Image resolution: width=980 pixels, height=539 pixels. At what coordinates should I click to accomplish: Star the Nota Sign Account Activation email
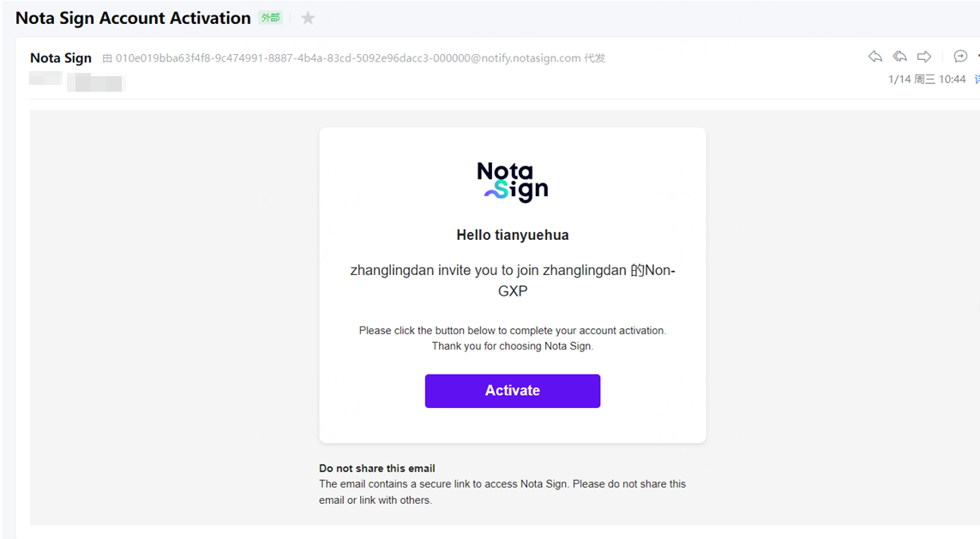point(308,18)
